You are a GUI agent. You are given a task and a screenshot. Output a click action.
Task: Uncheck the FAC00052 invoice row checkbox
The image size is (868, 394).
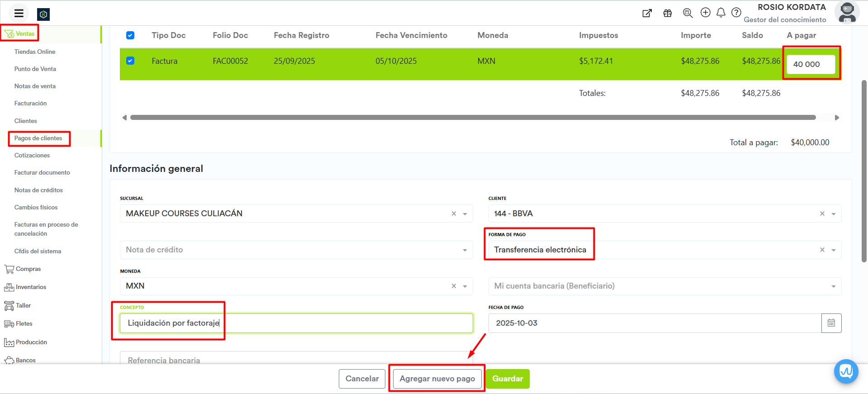point(130,61)
